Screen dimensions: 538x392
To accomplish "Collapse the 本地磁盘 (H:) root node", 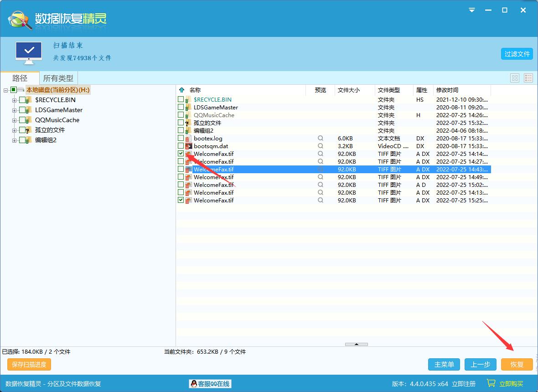I will tap(6, 90).
